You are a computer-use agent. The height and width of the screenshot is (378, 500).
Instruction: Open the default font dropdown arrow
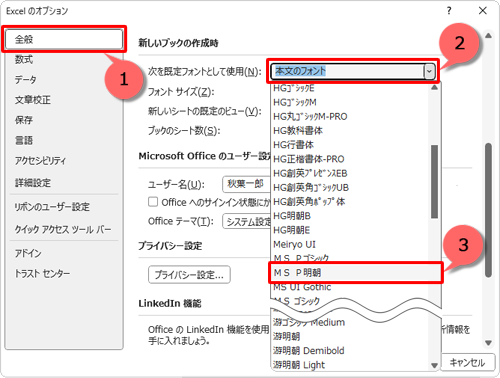429,71
